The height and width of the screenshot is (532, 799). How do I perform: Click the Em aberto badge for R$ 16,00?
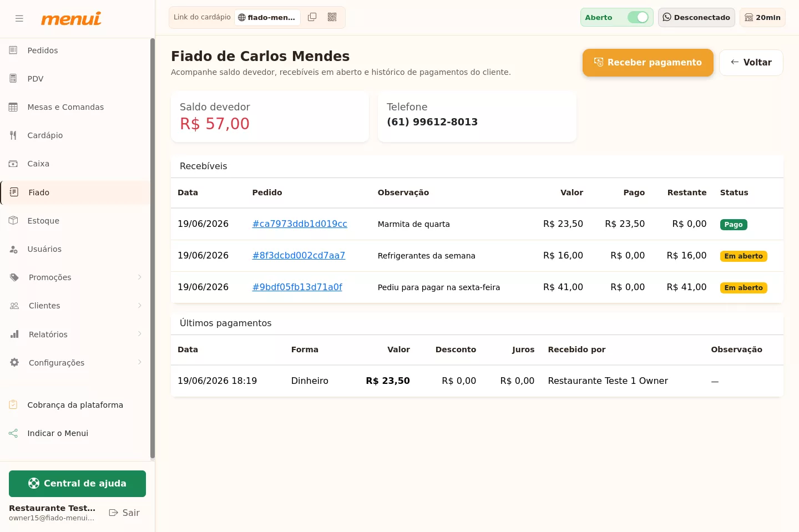[744, 256]
